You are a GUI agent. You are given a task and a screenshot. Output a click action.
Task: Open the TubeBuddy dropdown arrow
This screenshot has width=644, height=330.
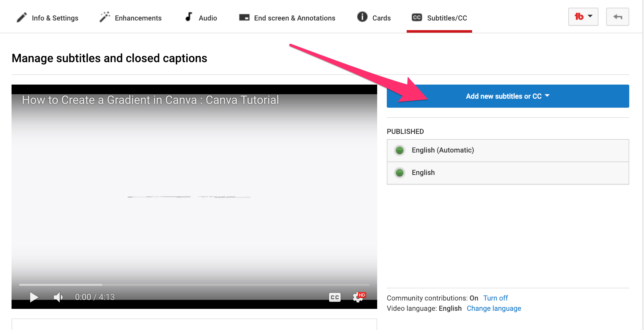[590, 17]
